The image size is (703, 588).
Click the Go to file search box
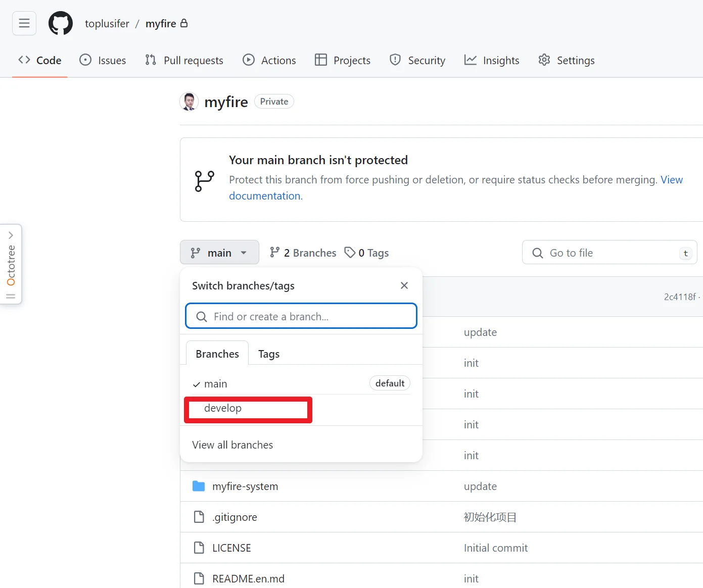pyautogui.click(x=609, y=253)
